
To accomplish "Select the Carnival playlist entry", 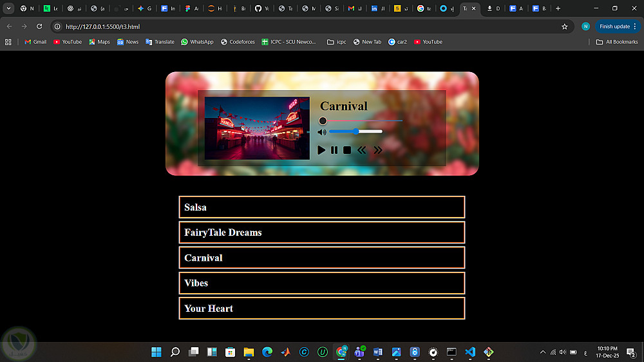I will pos(322,258).
